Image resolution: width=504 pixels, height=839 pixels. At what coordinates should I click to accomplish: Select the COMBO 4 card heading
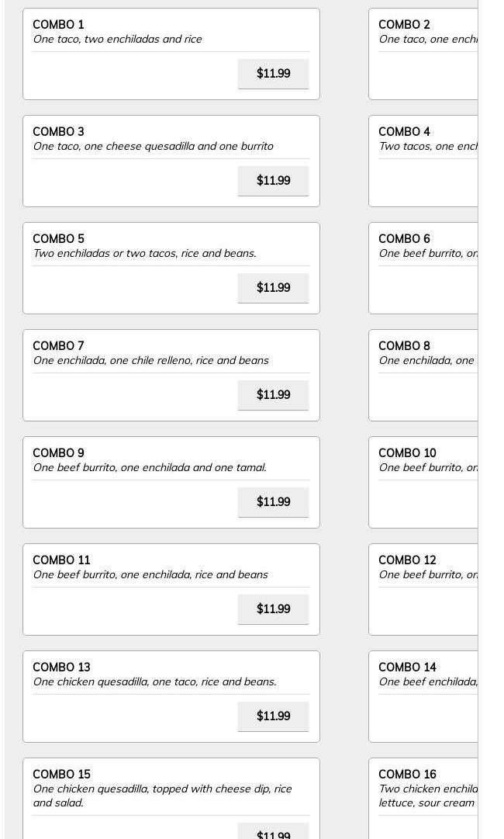(x=404, y=132)
